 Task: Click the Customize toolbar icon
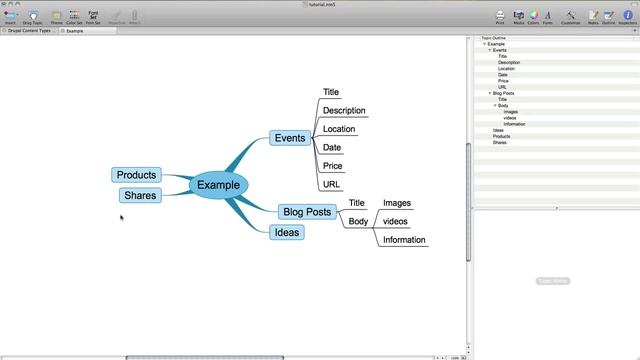coord(571,16)
